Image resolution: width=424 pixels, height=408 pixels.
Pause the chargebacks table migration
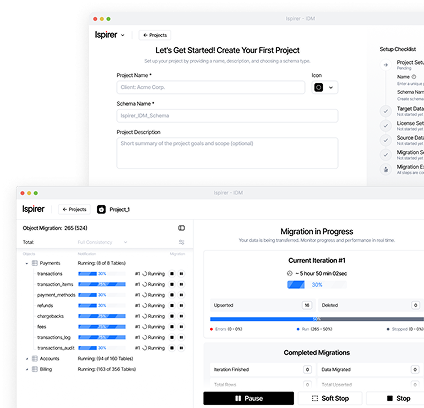click(181, 316)
